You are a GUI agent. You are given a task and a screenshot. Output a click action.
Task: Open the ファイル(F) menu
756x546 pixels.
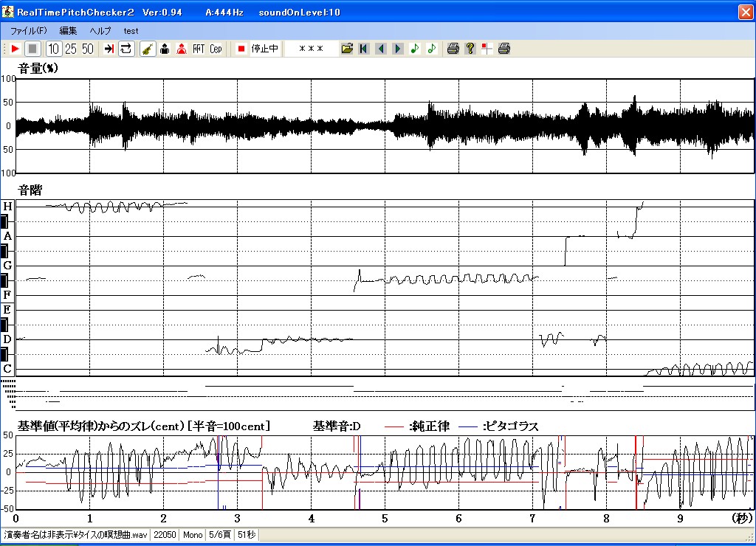point(29,31)
